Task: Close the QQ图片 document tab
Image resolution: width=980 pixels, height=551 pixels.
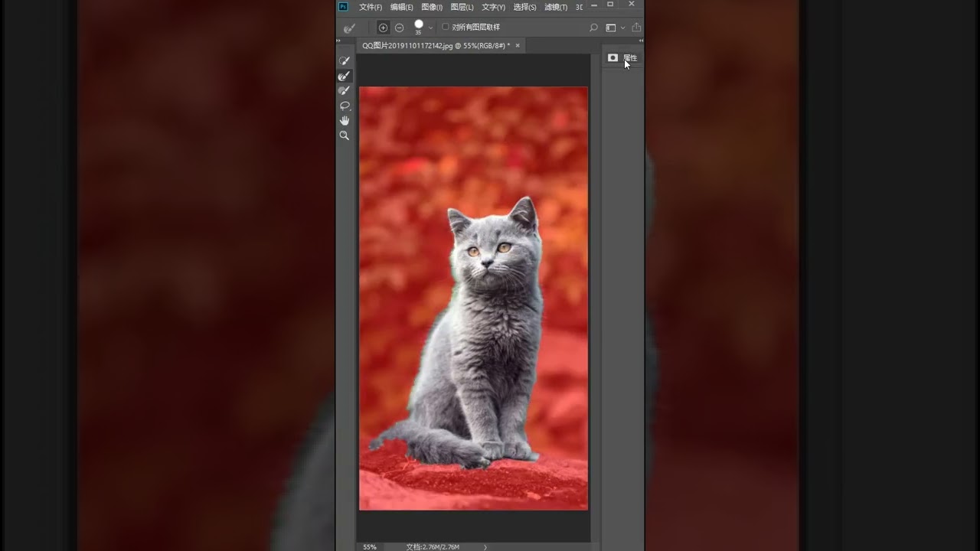Action: click(x=518, y=46)
